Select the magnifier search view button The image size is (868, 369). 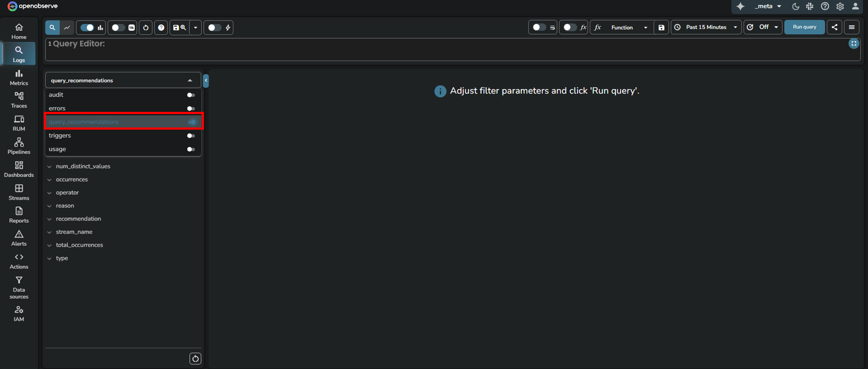point(52,27)
